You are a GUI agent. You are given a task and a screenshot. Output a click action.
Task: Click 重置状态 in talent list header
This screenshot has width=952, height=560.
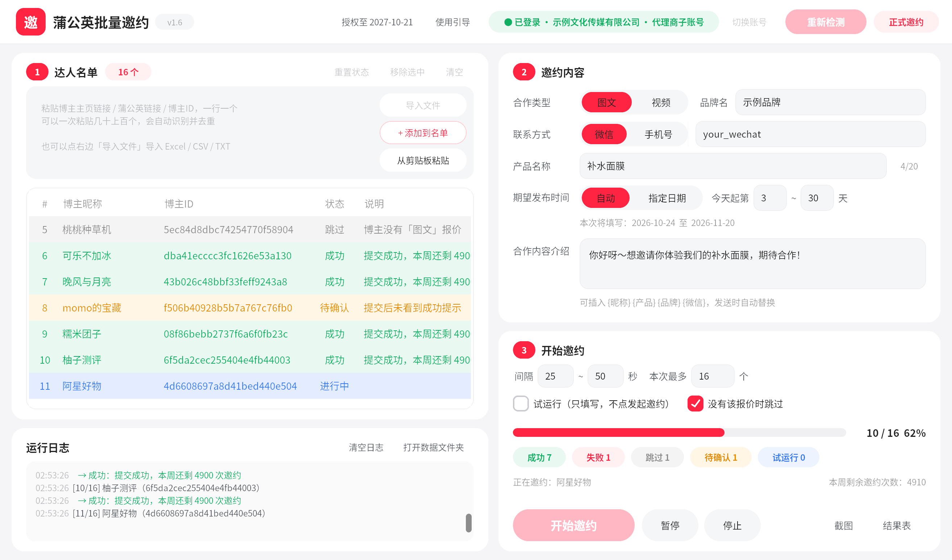coord(351,72)
